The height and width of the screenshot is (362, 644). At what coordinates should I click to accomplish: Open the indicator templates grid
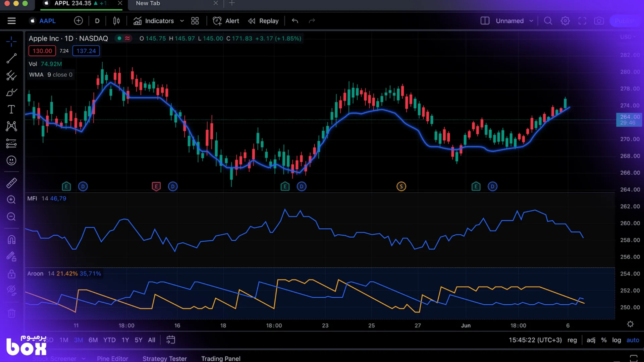pos(195,21)
